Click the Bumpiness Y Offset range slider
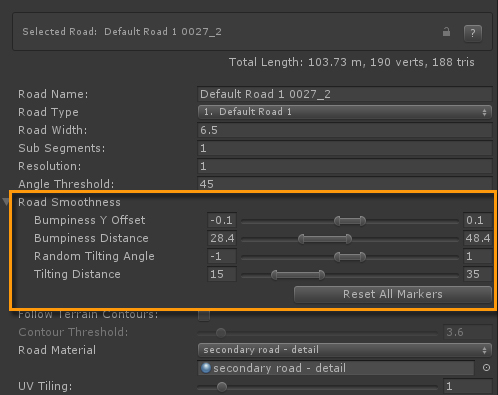The width and height of the screenshot is (498, 395). coord(350,221)
